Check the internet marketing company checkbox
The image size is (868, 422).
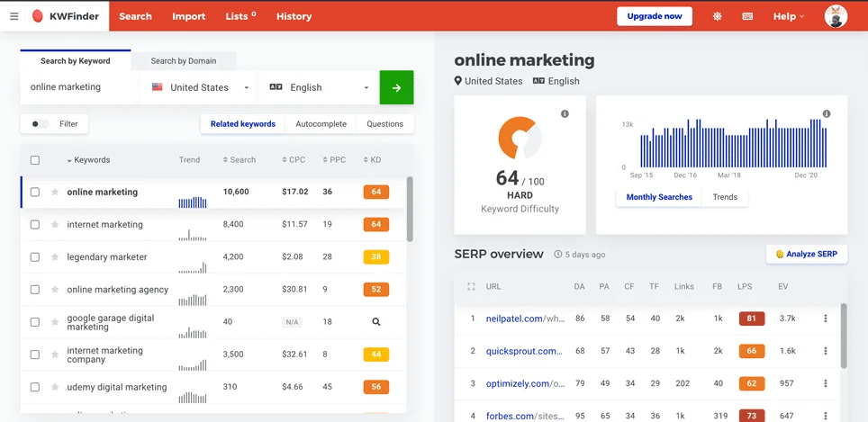35,355
